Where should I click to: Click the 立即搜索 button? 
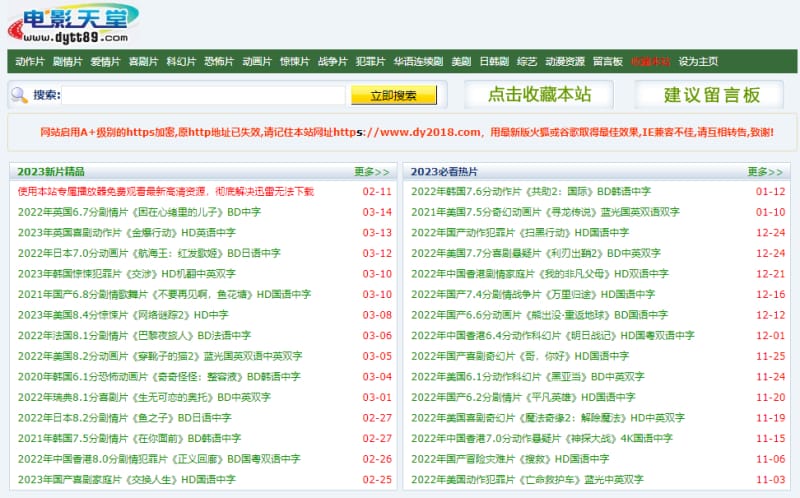pos(393,95)
